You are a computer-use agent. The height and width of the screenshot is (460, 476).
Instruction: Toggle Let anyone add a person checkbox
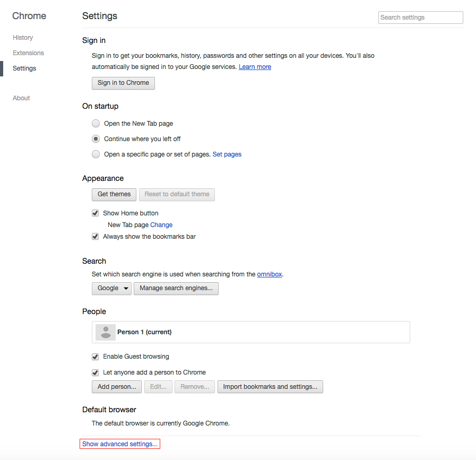tap(96, 372)
